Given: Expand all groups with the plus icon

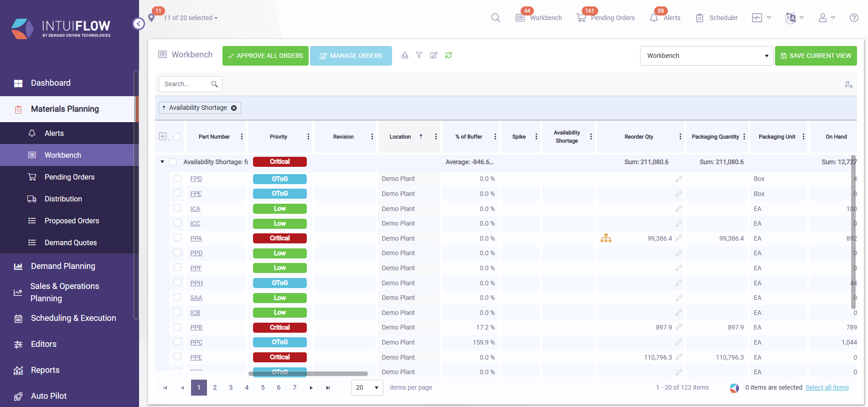Looking at the screenshot, I should [163, 136].
